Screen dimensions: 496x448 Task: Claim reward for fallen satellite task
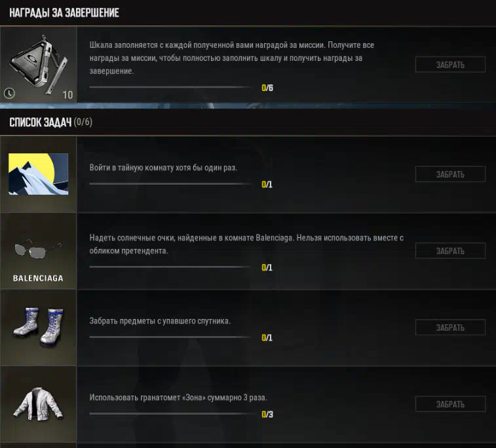[x=450, y=327]
